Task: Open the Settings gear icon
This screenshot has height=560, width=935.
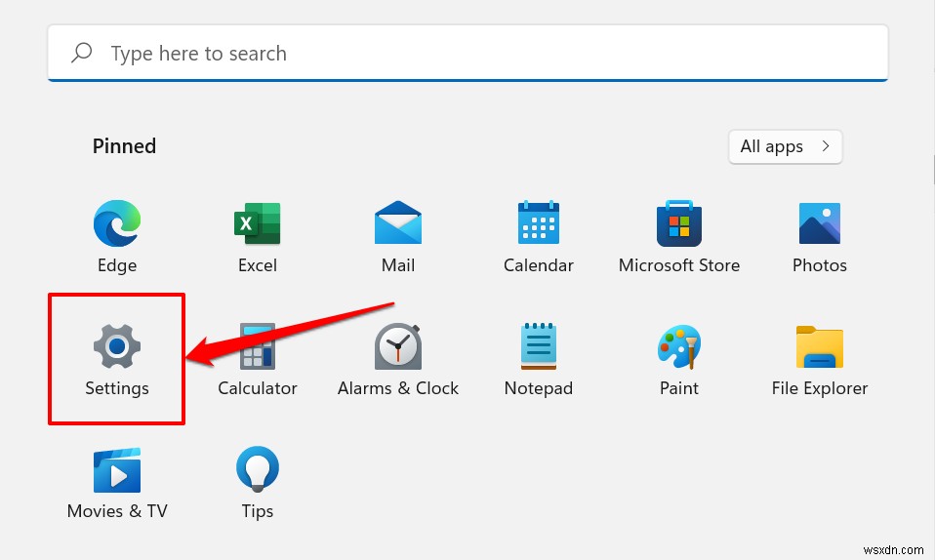Action: (x=117, y=346)
